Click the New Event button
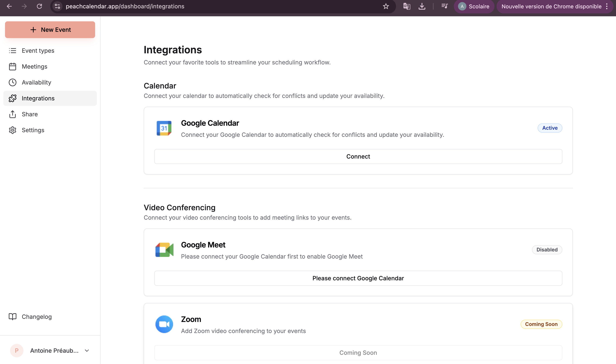616x364 pixels. (50, 30)
